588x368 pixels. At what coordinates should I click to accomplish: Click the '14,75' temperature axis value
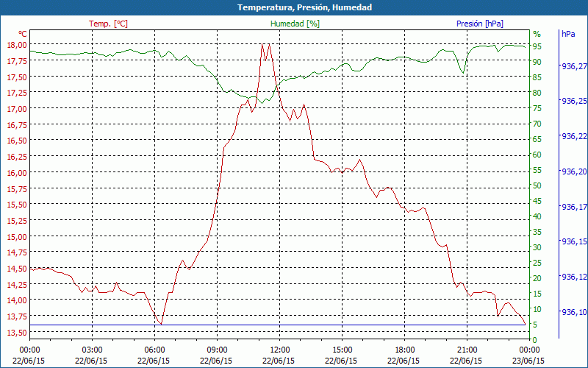coord(17,252)
